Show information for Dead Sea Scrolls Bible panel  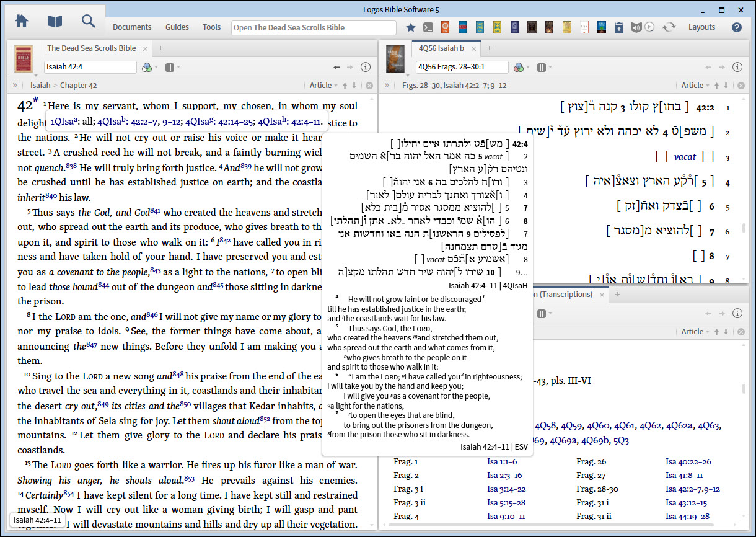point(365,67)
